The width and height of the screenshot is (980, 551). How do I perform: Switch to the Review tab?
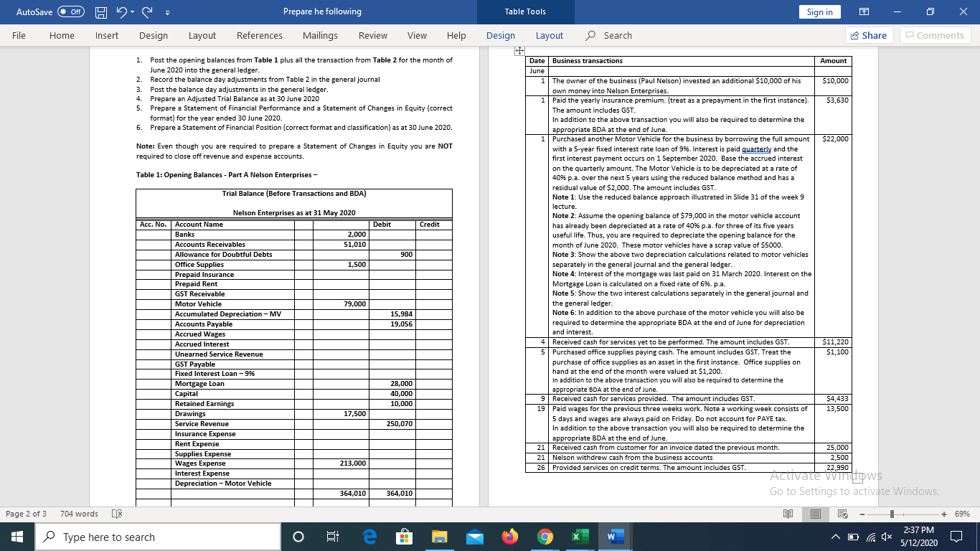tap(372, 35)
